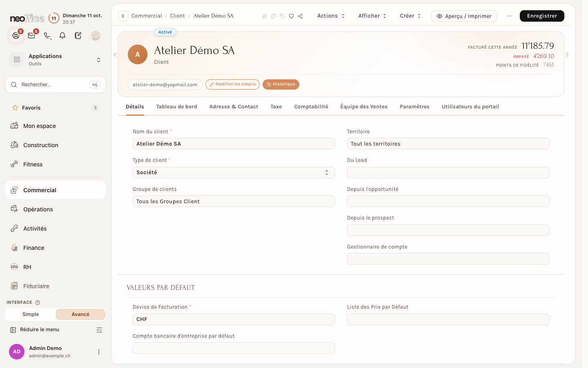Open the notepad with pencil icon
588x368 pixels.
78,36
